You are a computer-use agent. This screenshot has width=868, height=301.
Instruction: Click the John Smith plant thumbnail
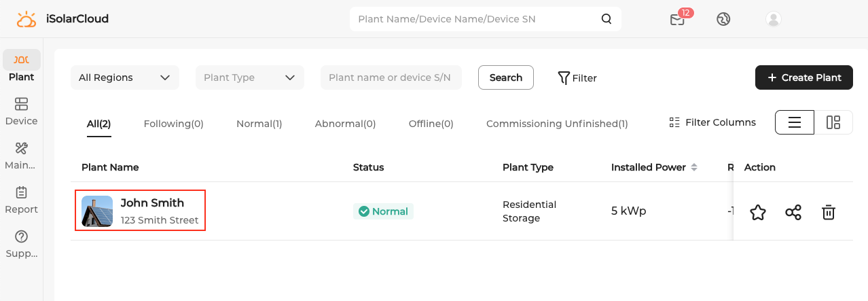[x=97, y=211]
